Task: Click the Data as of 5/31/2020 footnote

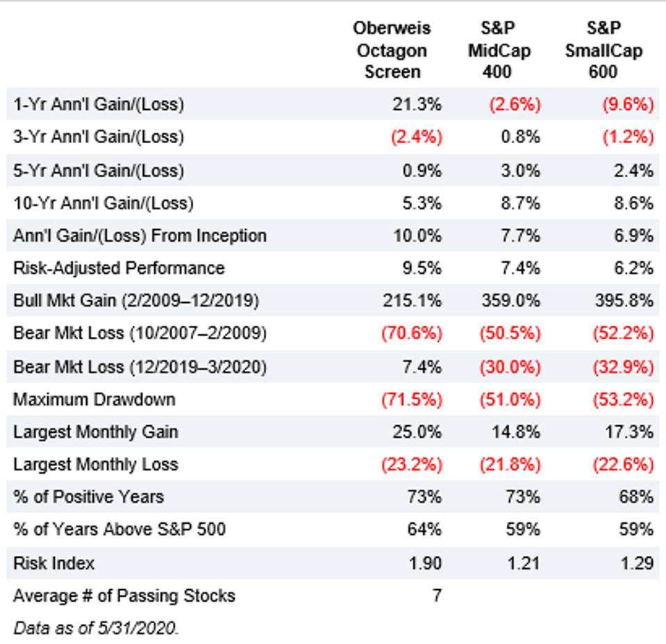Action: tap(96, 628)
